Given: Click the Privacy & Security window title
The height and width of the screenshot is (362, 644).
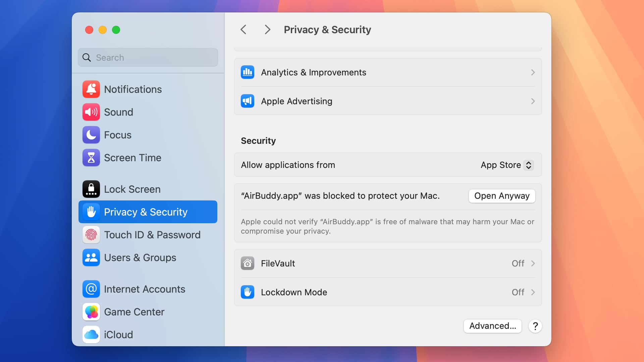Looking at the screenshot, I should 327,29.
